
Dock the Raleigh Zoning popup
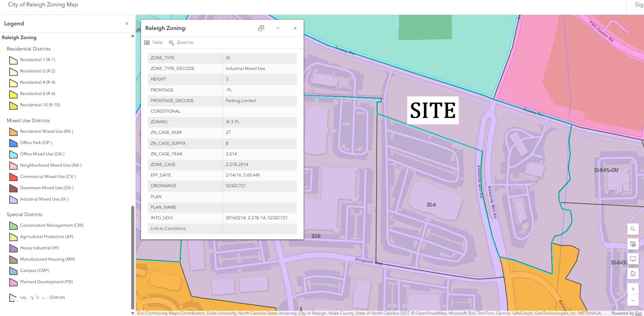[x=261, y=28]
